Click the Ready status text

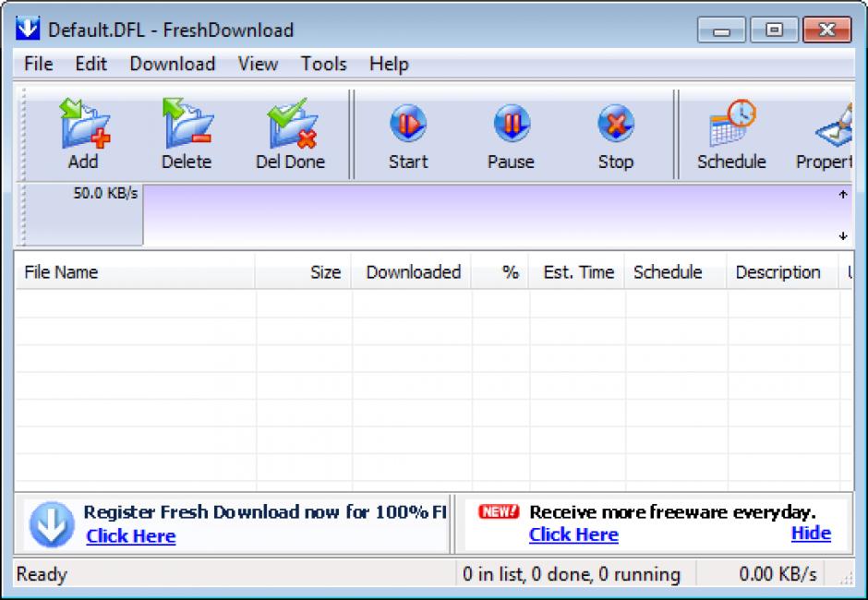point(42,574)
